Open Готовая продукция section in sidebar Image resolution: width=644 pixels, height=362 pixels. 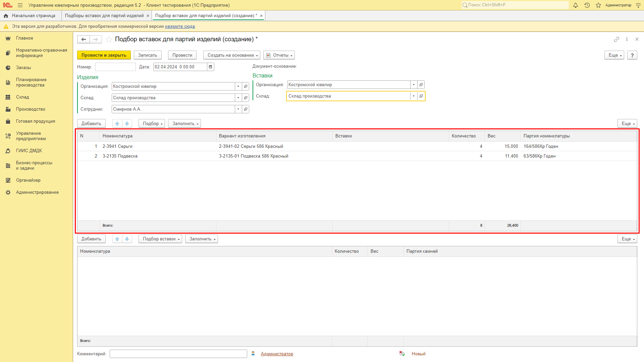[36, 121]
